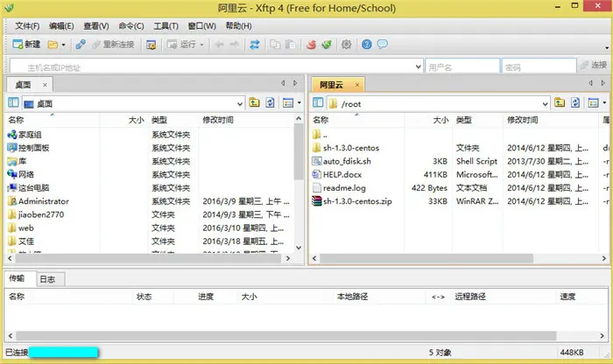Click the speech bubble feedback icon
Viewport: 613px width, 364px height.
click(x=383, y=44)
